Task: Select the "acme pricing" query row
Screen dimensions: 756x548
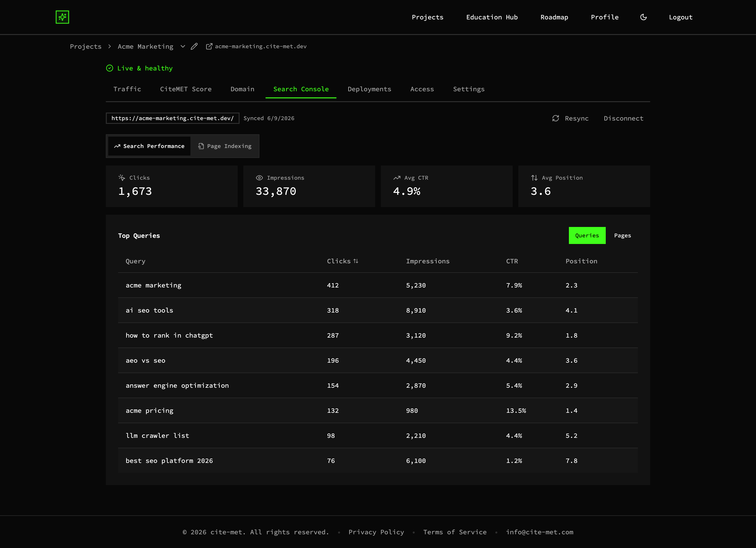Action: (x=378, y=411)
